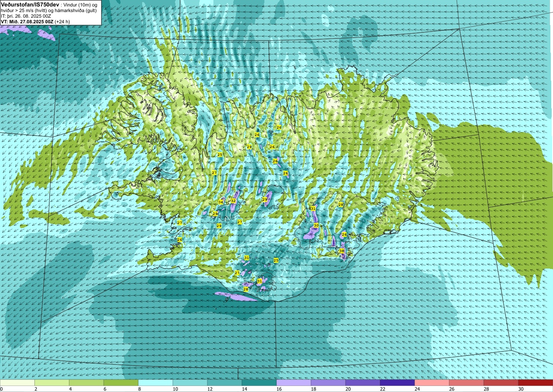
Task: Select the salmon 26–28 m/s legend swatch
Action: [467, 383]
